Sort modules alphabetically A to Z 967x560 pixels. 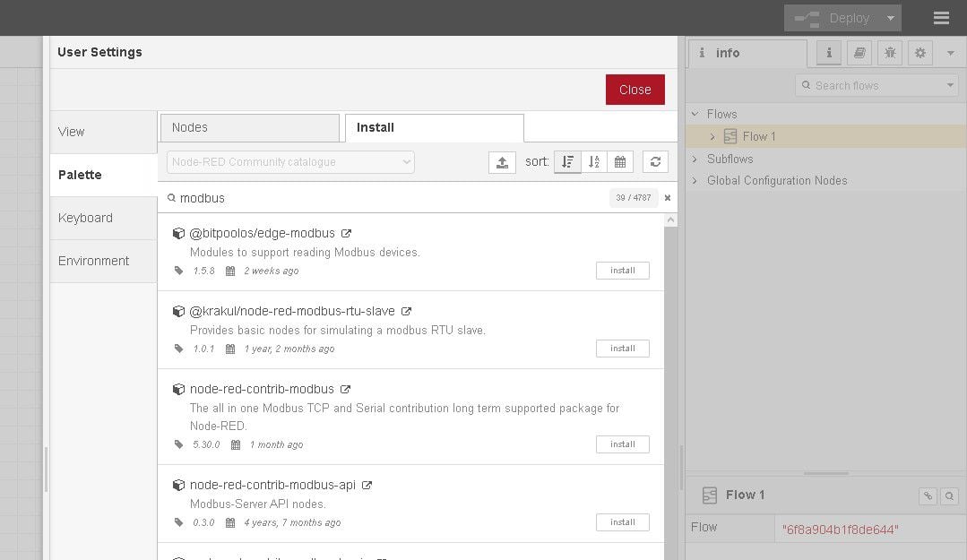pos(593,162)
